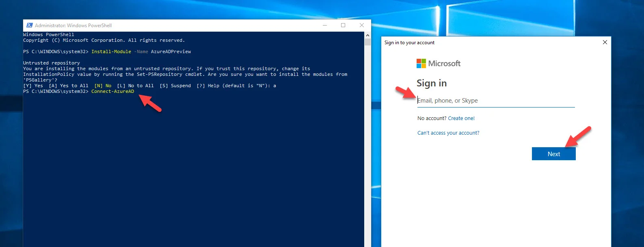
Task: Click the [L] No to All option text
Action: point(135,86)
